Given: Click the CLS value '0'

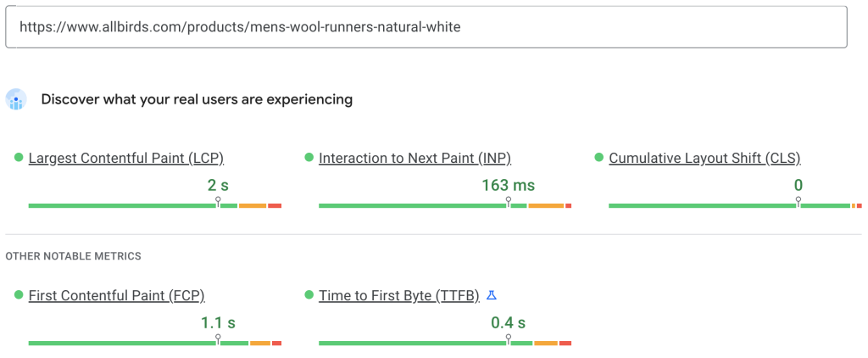Looking at the screenshot, I should [x=798, y=186].
